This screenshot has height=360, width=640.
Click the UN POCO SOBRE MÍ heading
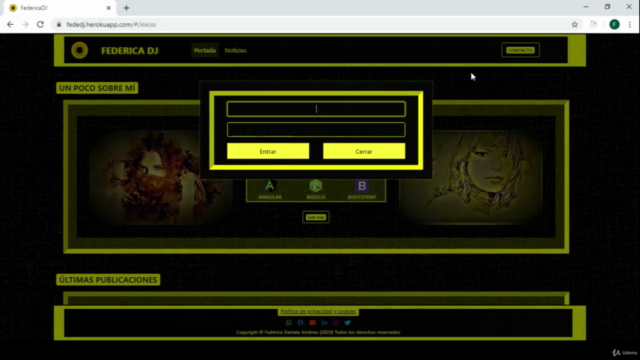click(97, 88)
